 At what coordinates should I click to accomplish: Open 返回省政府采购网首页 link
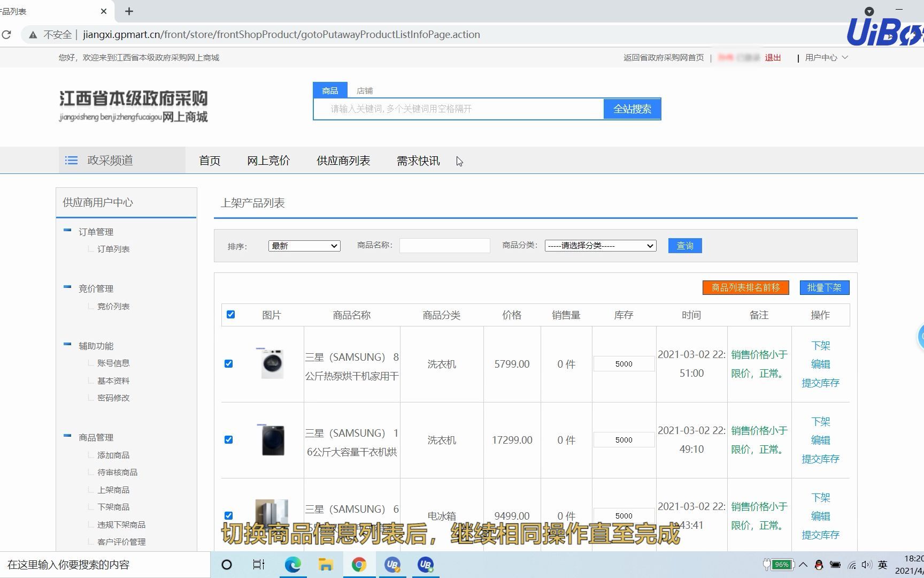tap(664, 58)
